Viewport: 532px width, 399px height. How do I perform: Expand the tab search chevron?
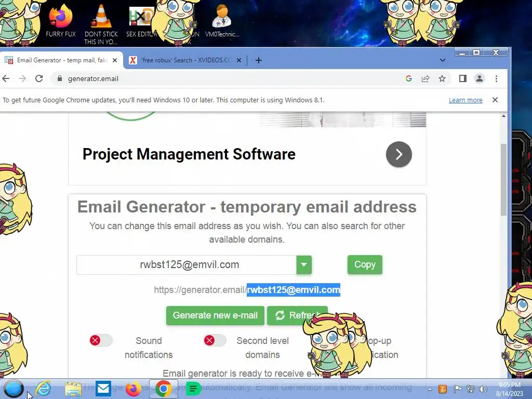[443, 60]
